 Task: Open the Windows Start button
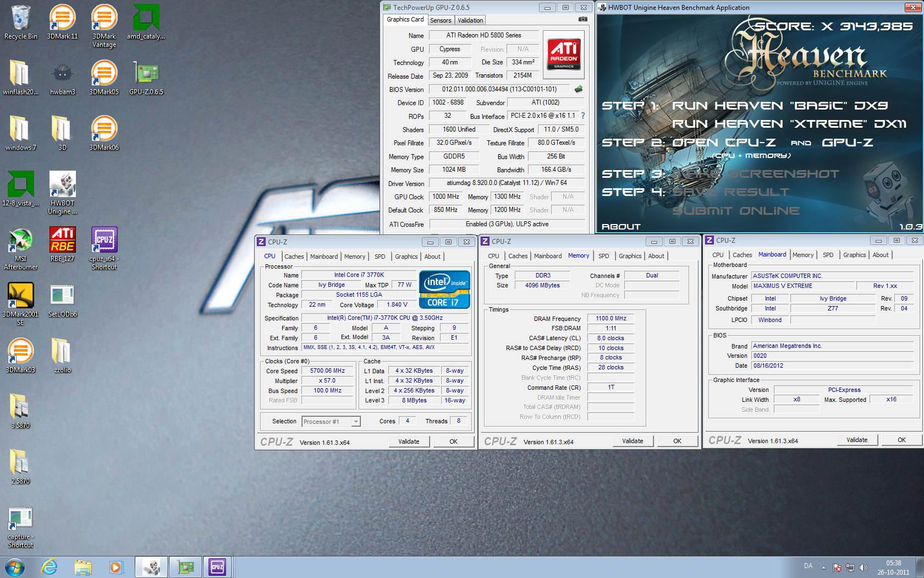click(14, 567)
